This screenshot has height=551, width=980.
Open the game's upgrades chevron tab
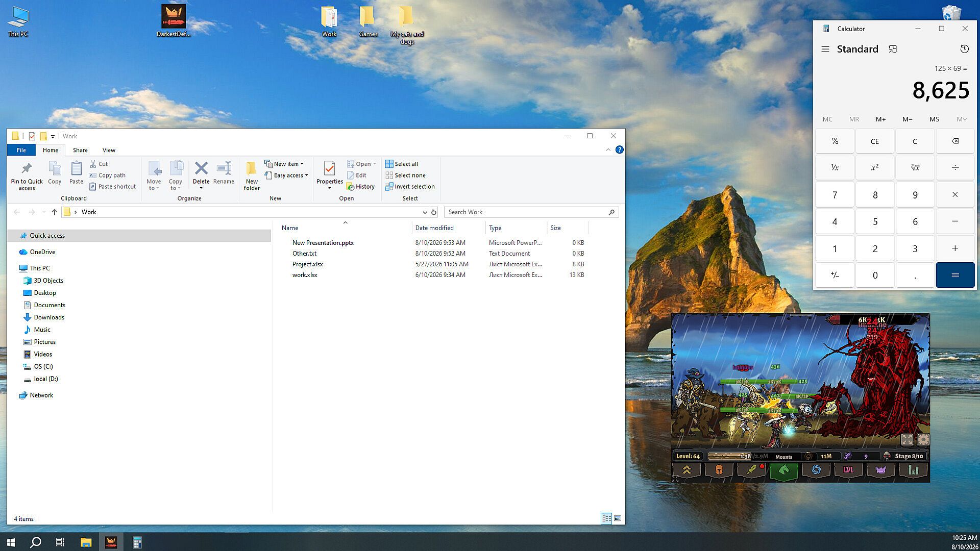pos(687,470)
